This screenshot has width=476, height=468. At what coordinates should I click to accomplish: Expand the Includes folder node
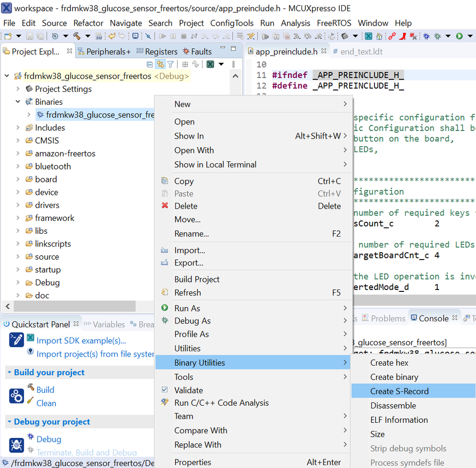tap(18, 128)
